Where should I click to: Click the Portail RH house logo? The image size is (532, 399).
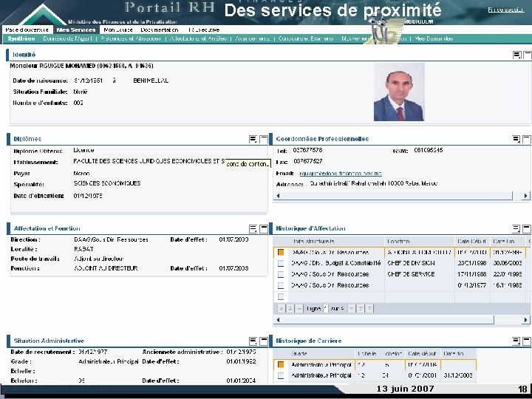[x=42, y=14]
